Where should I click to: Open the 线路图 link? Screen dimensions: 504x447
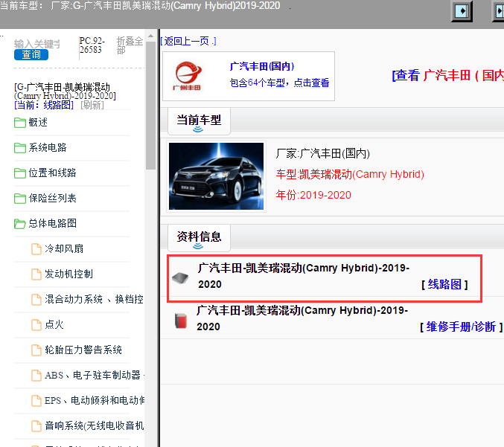pos(444,285)
